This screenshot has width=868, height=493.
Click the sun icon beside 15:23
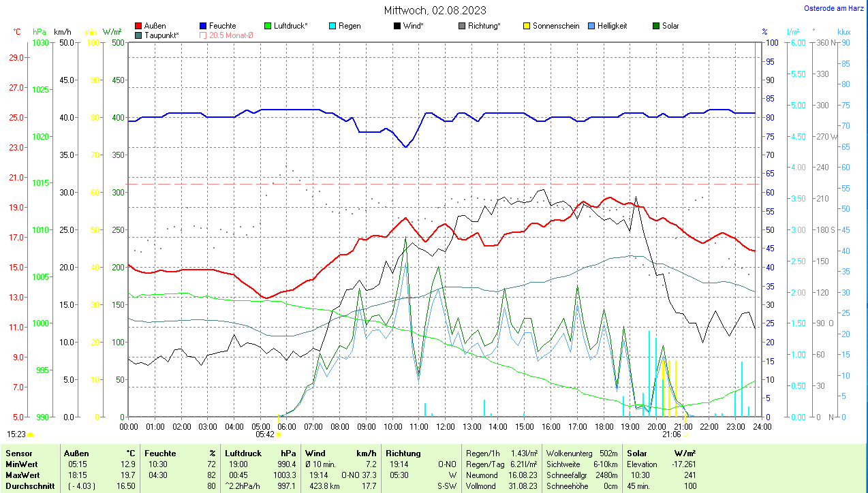pyautogui.click(x=31, y=434)
